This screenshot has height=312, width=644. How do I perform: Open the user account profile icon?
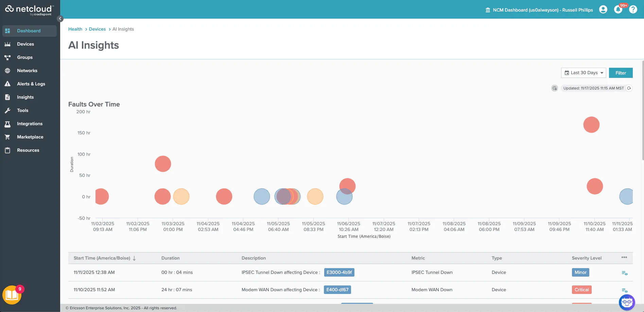pyautogui.click(x=603, y=10)
